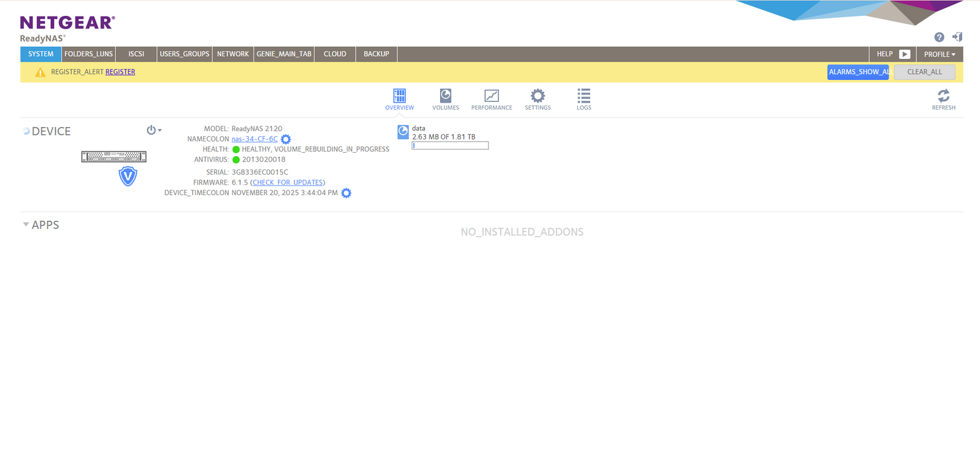Image resolution: width=980 pixels, height=463 pixels.
Task: Open the Logs list icon
Action: click(x=583, y=96)
